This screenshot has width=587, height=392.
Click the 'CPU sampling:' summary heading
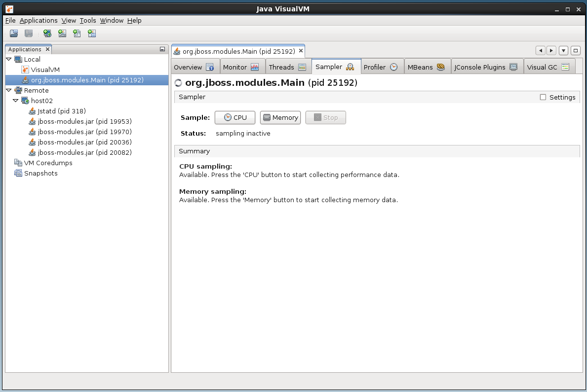click(205, 166)
